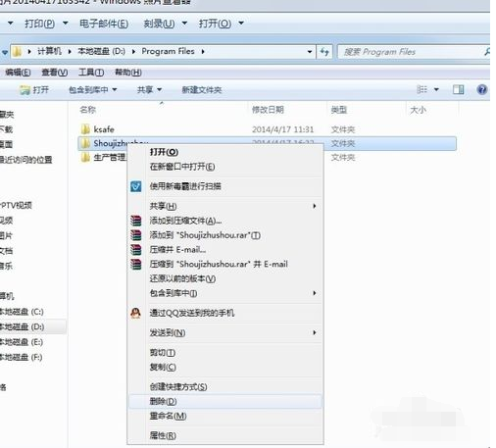Expand 共享(H) submenu in context menu
Viewport: 496px width, 448px height.
pyautogui.click(x=225, y=206)
